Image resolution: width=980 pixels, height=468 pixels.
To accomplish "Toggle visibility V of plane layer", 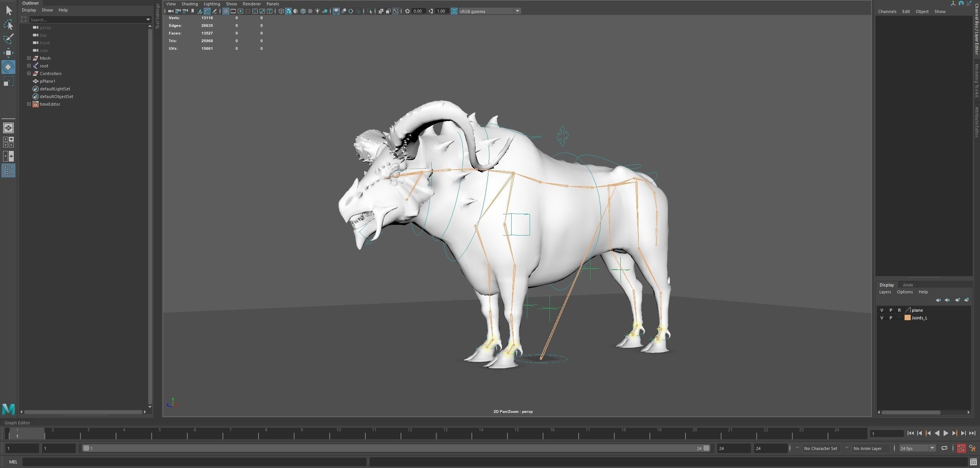I will (x=882, y=310).
